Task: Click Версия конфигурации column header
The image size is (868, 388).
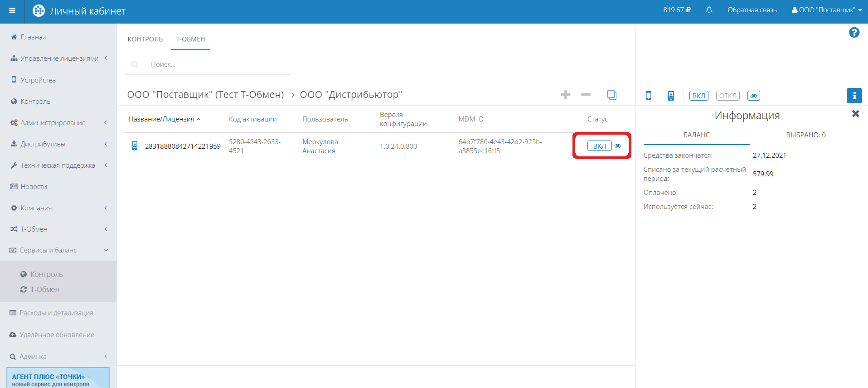Action: pos(403,119)
